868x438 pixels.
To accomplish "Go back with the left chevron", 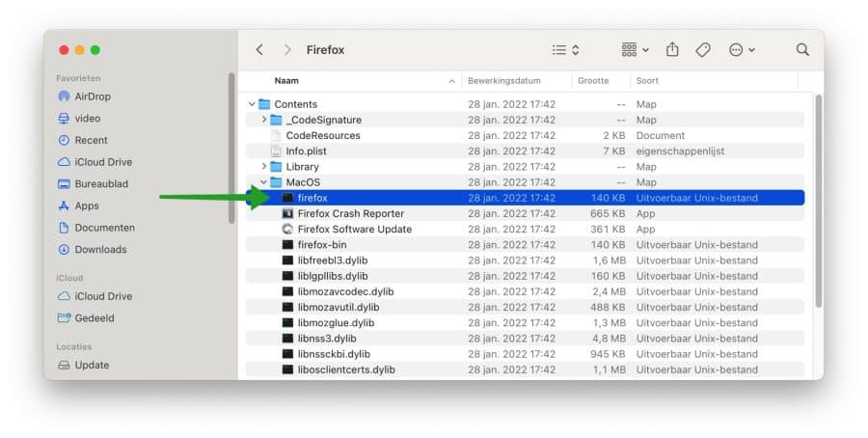I will coord(259,50).
